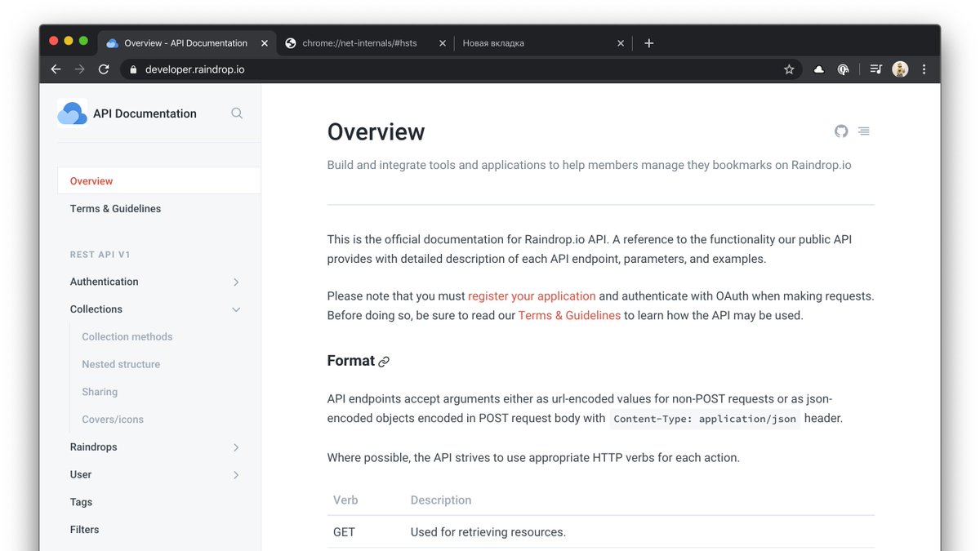This screenshot has height=551, width=980.
Task: Click the cloud extension icon in toolbar
Action: click(818, 69)
